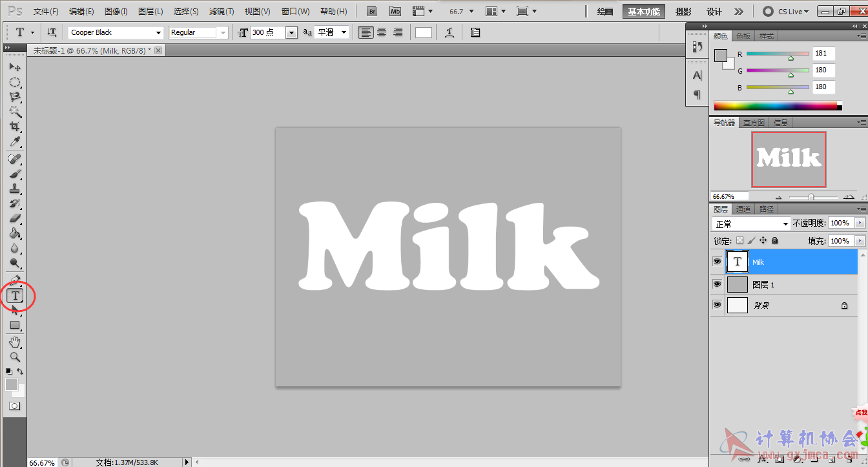Select the Brush tool
The height and width of the screenshot is (467, 868).
pyautogui.click(x=14, y=174)
